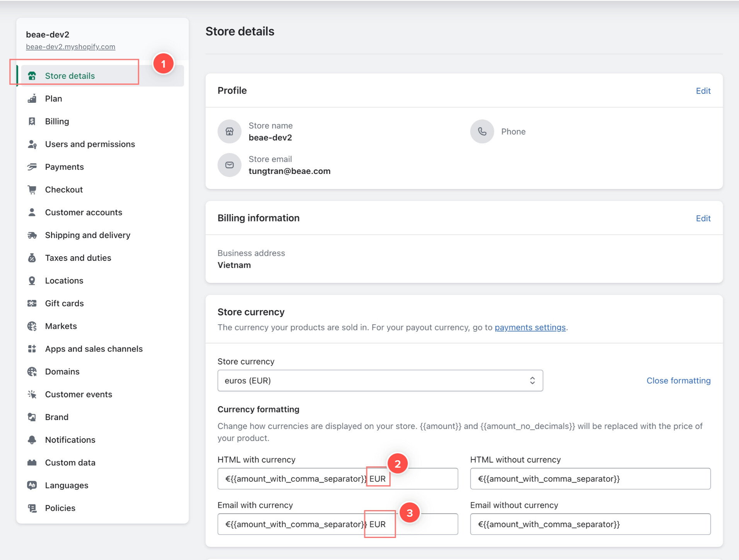Open the beae-dev2.myshopify.com store link
The width and height of the screenshot is (739, 560).
(x=70, y=47)
